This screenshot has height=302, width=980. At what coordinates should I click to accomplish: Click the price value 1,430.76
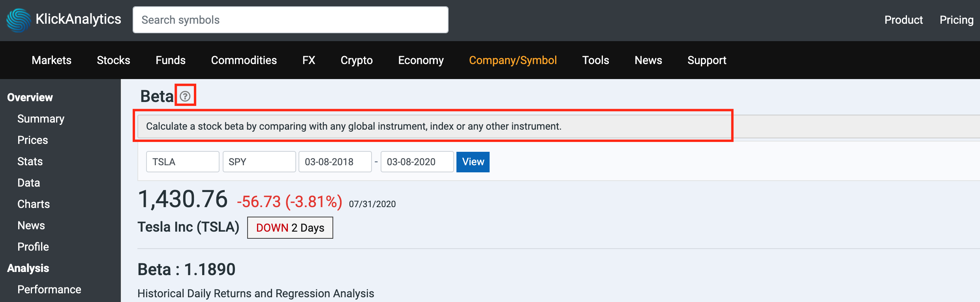click(183, 199)
